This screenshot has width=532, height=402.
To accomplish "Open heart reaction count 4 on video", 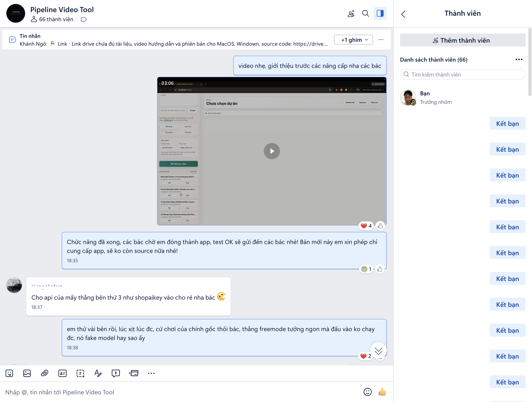I will 366,226.
